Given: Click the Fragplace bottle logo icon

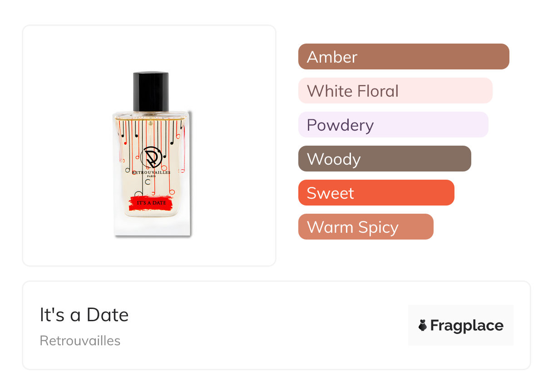Looking at the screenshot, I should click(x=423, y=326).
